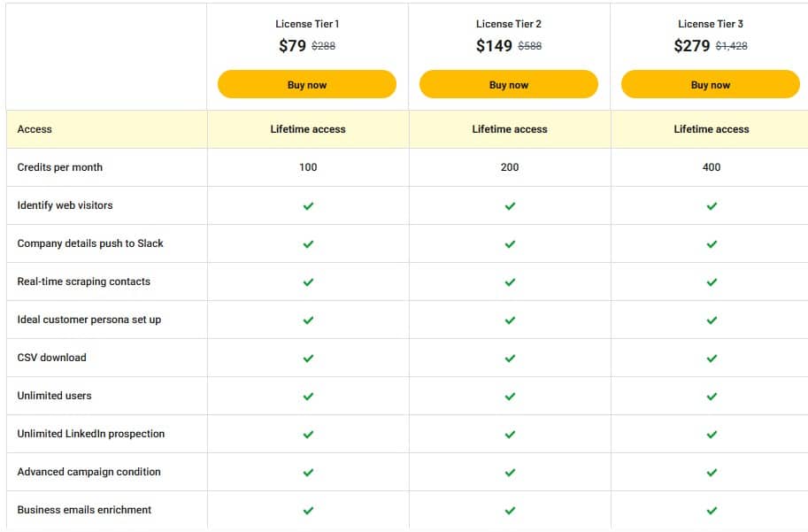Click the Ideal customer persona checkmark for Tier 3
Image resolution: width=808 pixels, height=532 pixels.
click(711, 320)
